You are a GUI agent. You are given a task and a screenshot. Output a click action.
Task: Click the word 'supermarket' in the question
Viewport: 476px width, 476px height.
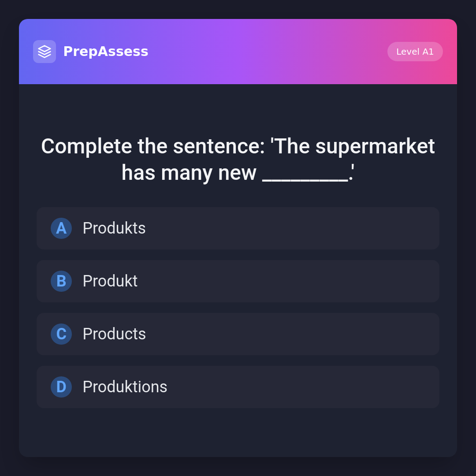coord(375,146)
